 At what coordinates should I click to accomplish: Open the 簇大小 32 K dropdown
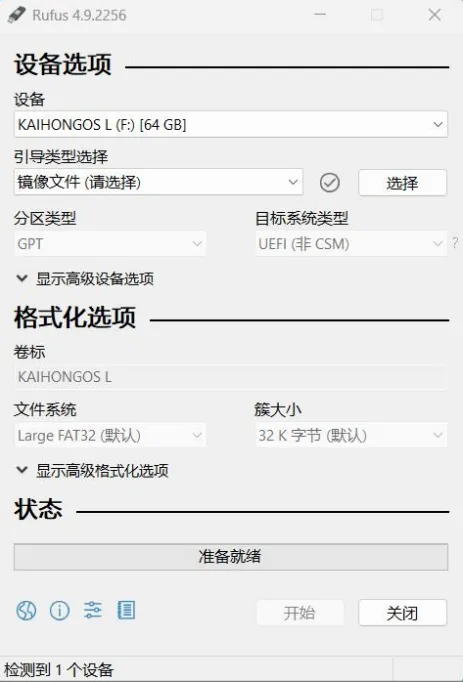(351, 435)
